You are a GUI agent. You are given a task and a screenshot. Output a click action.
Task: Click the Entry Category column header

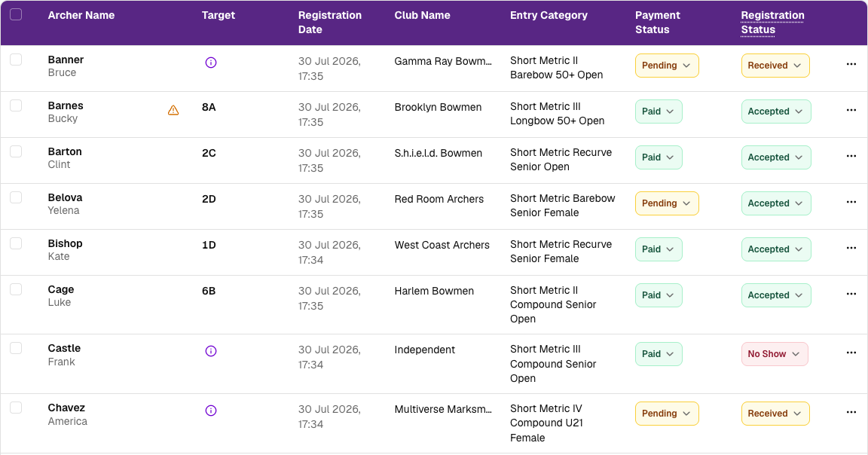[x=549, y=16]
